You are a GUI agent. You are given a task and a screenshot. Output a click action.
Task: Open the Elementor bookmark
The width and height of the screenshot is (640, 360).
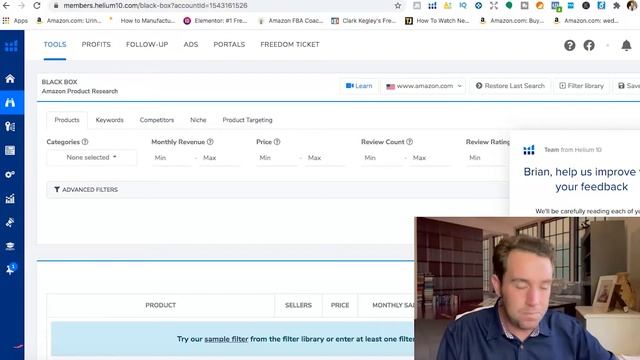[216, 20]
